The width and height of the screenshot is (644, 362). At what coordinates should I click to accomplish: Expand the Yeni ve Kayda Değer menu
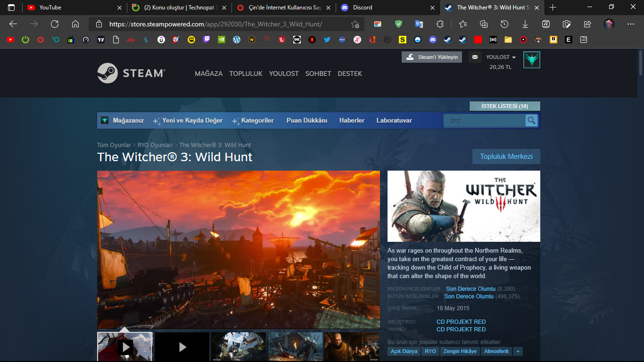(x=188, y=121)
